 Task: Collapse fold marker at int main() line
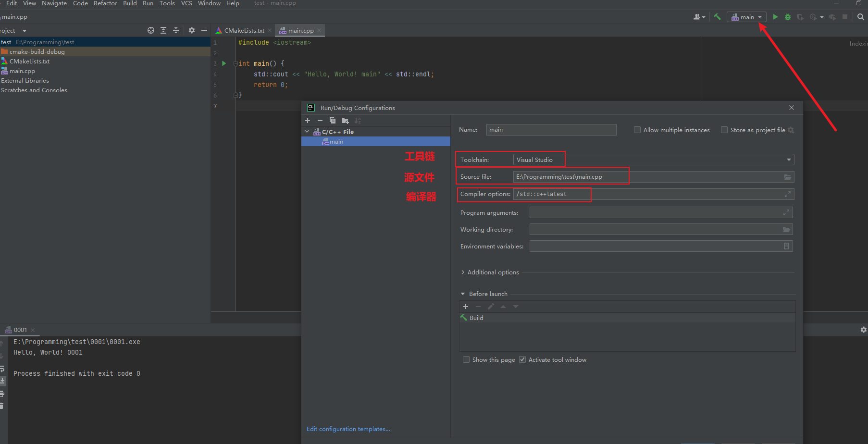click(x=235, y=63)
